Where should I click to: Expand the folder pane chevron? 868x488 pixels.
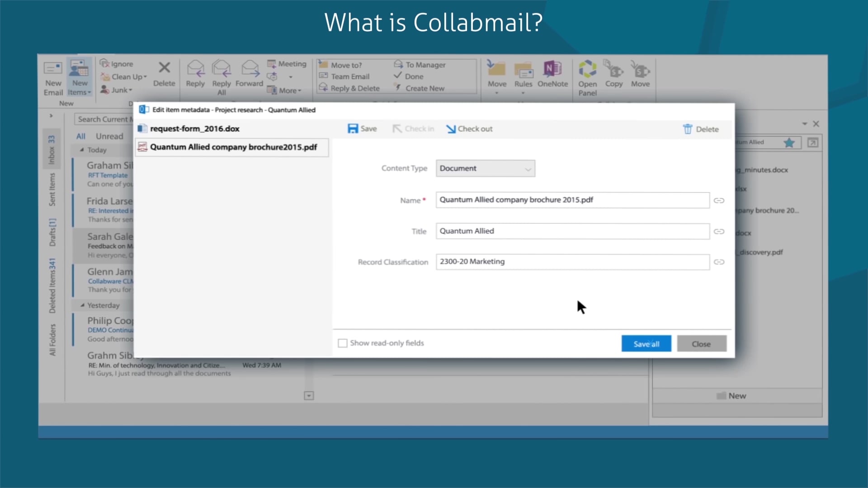click(x=51, y=116)
